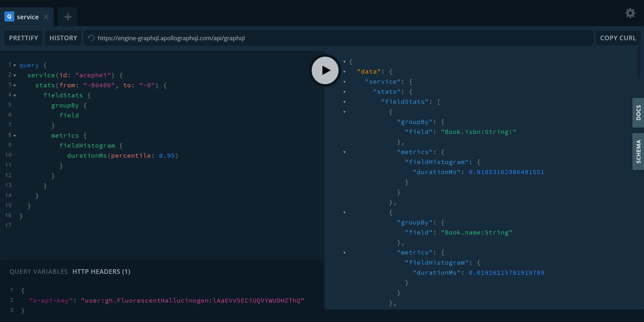Click COPY CURL button
Image resolution: width=644 pixels, height=322 pixels.
(x=618, y=38)
